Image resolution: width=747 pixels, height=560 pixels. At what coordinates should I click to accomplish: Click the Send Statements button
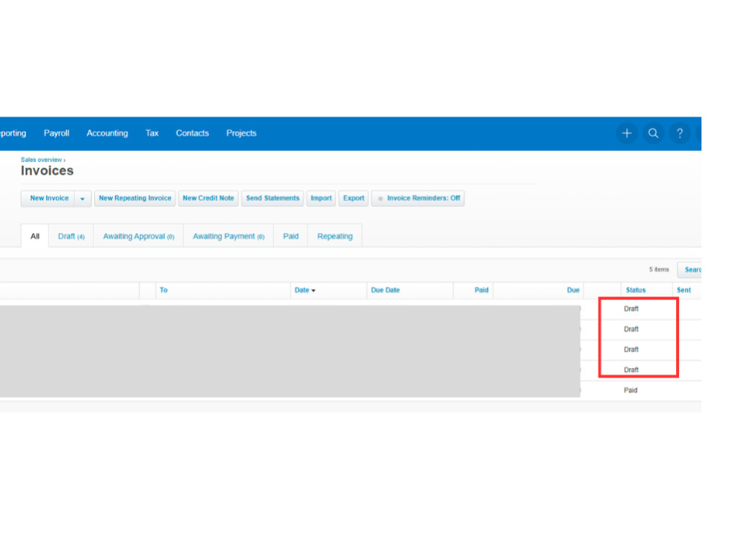(273, 199)
